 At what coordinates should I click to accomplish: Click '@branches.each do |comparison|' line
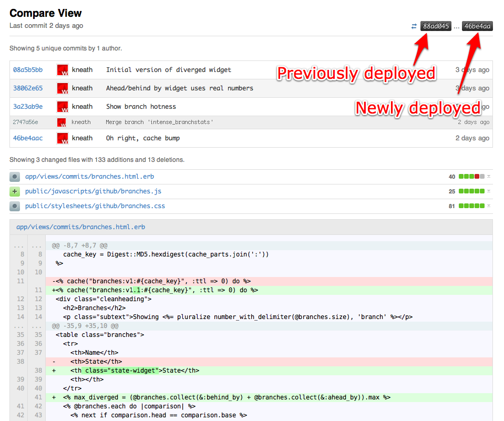click(269, 406)
